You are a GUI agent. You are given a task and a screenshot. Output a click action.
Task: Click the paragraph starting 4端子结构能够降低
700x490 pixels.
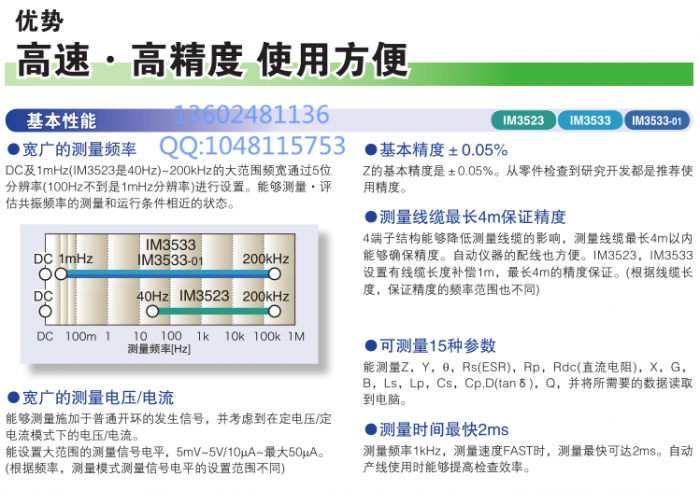(528, 264)
